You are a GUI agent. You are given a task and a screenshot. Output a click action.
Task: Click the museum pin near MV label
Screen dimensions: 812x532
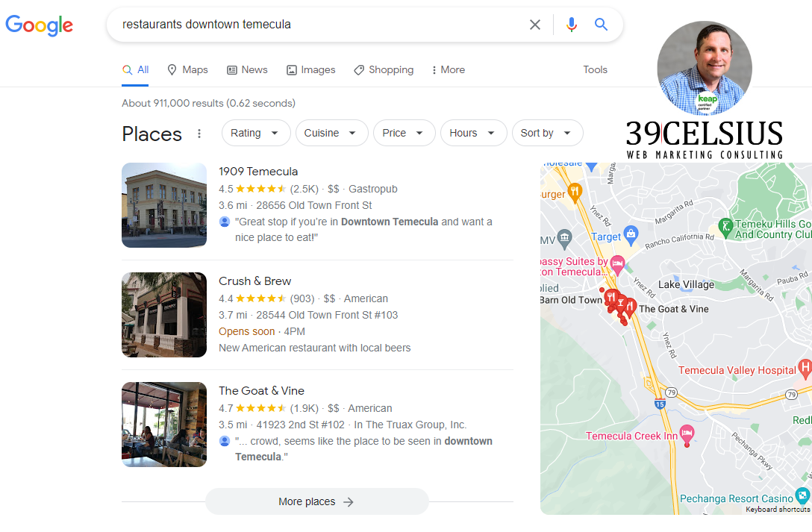tap(564, 238)
